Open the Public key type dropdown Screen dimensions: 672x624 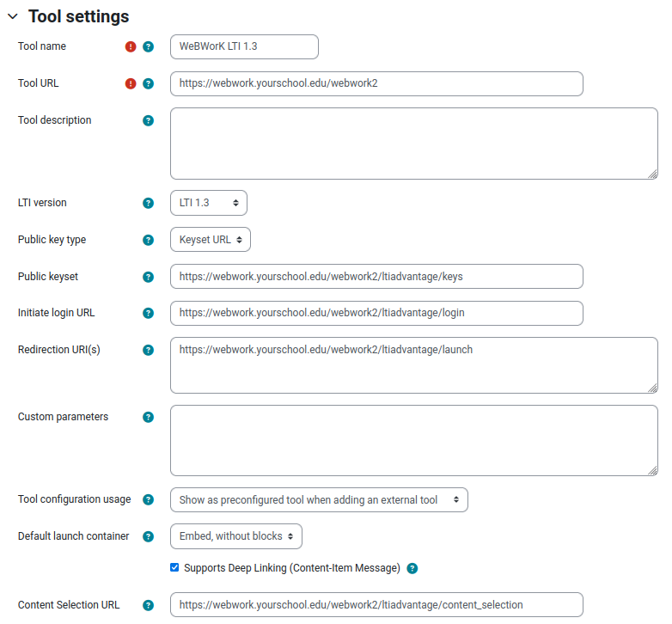(x=211, y=240)
